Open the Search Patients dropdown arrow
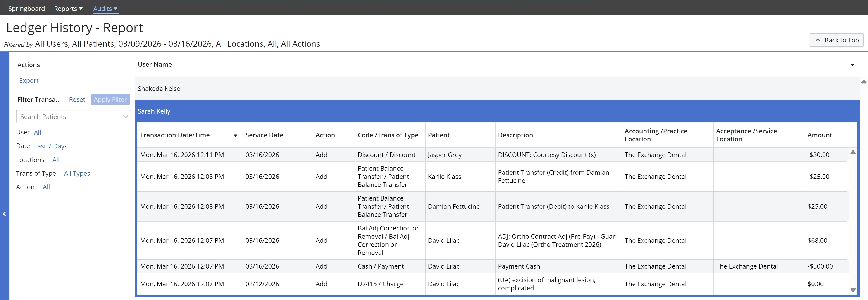868x300 pixels. [126, 117]
